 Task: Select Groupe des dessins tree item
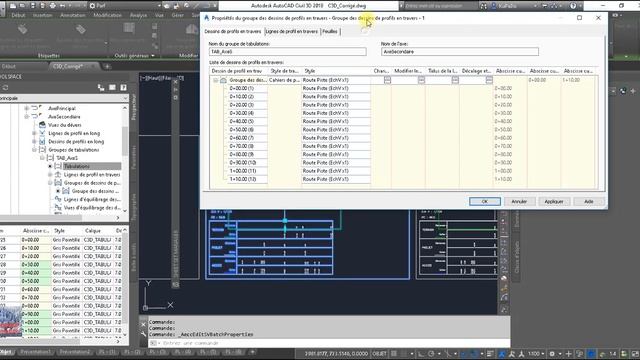[96, 191]
